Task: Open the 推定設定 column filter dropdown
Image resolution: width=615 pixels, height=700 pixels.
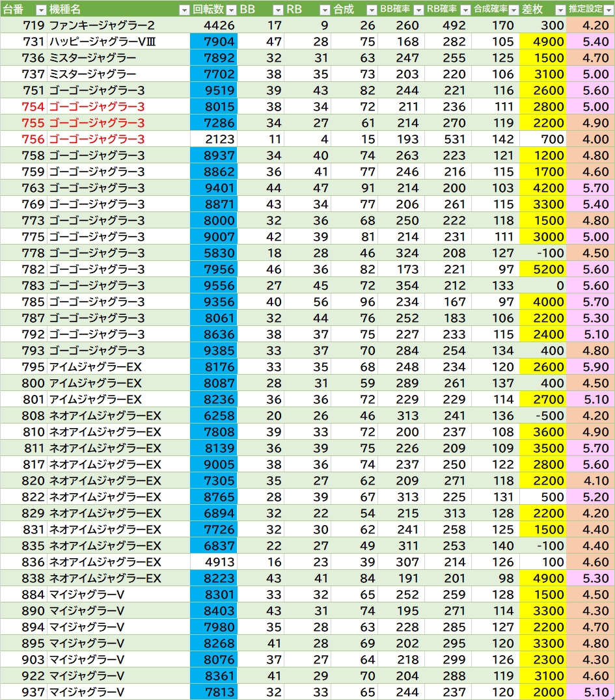Action: [x=608, y=10]
